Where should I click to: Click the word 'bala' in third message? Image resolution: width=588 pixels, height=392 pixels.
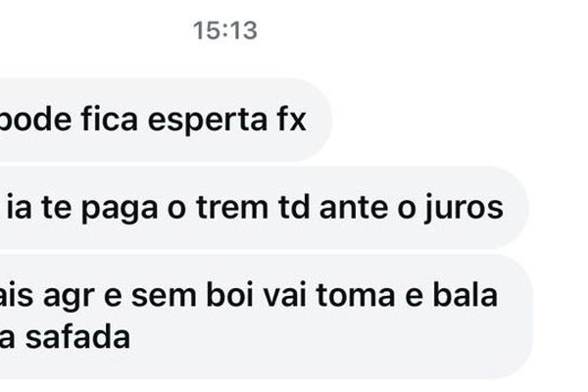tap(465, 295)
